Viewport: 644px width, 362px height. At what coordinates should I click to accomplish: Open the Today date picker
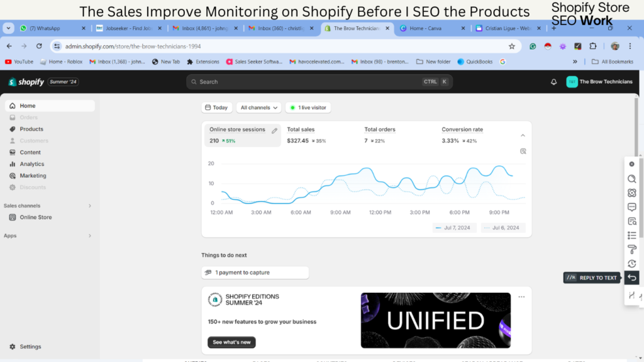[x=216, y=107]
